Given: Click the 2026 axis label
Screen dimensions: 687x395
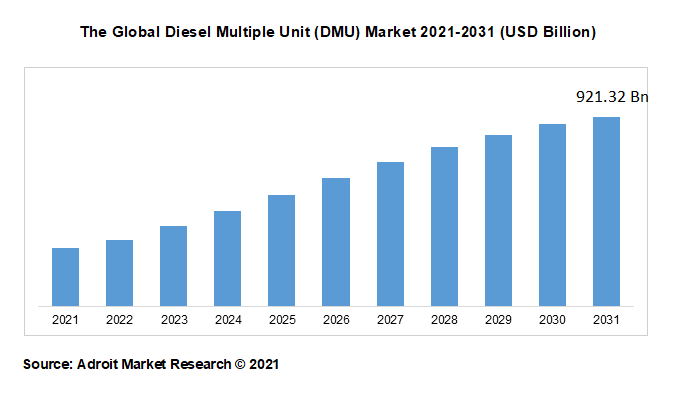Looking at the screenshot, I should pos(336,320).
